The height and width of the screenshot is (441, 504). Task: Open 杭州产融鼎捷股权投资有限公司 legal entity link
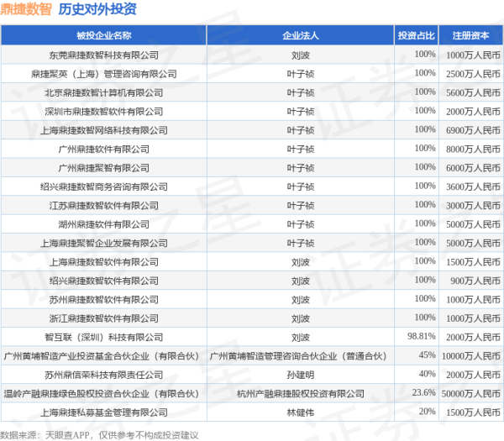(301, 393)
